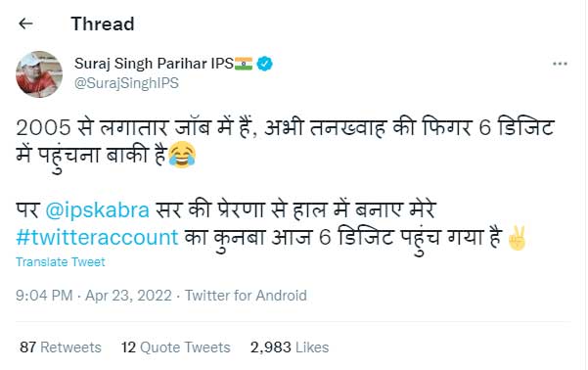Open the Suraj Singh Parihar IPS display name

click(x=154, y=64)
